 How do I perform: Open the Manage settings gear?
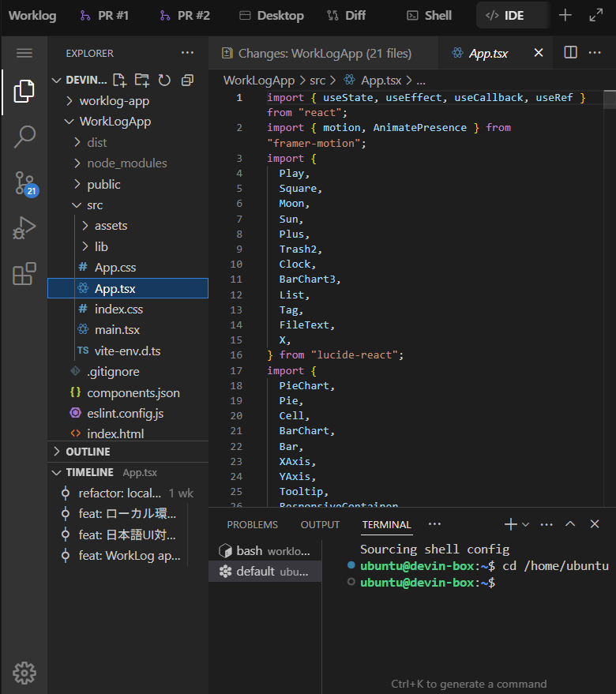tap(24, 672)
